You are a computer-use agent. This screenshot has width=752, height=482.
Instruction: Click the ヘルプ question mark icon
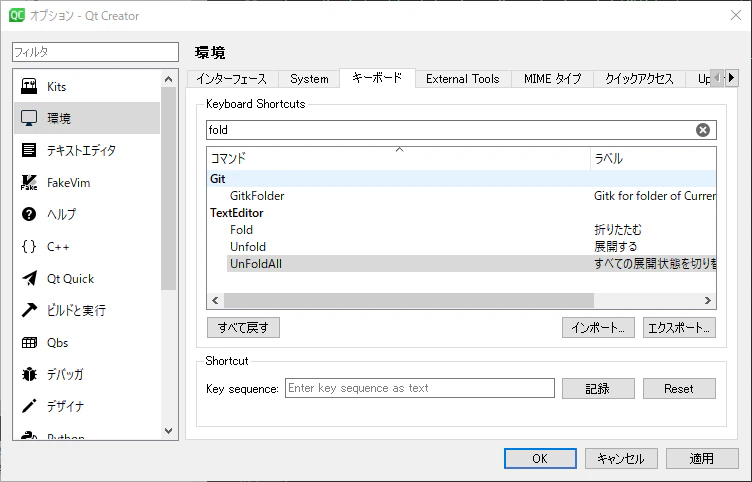29,214
